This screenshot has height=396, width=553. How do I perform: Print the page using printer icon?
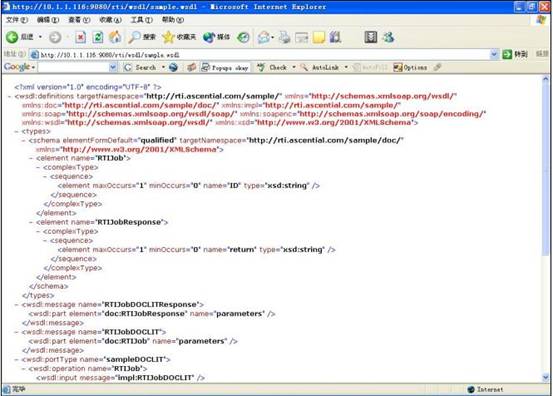(x=284, y=37)
